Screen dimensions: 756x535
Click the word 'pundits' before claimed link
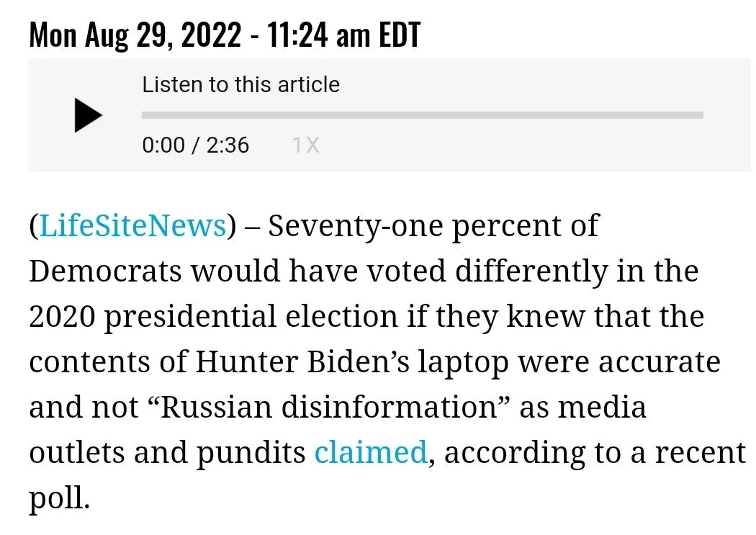[x=251, y=454]
